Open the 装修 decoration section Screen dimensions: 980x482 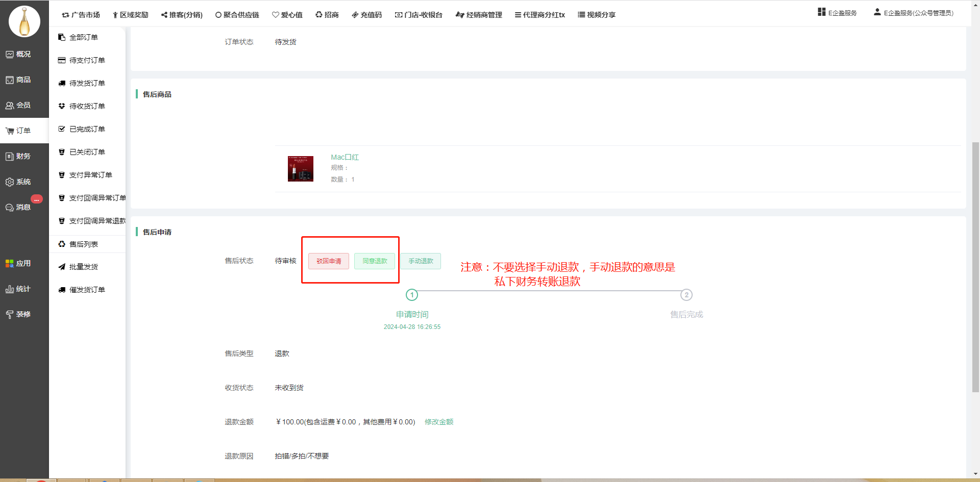click(18, 314)
